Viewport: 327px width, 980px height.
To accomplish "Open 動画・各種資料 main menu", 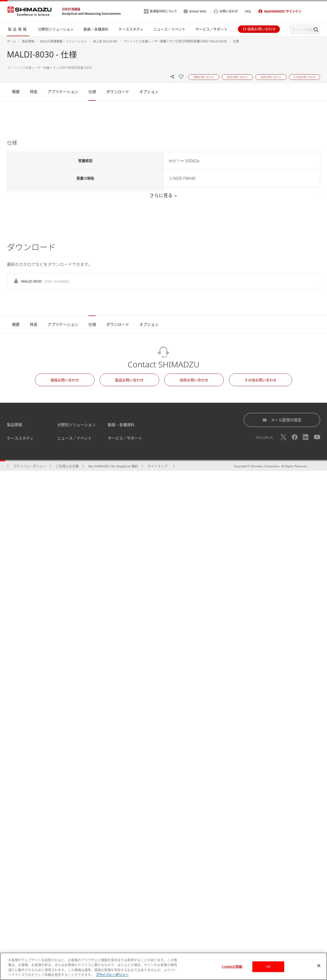I will [96, 29].
